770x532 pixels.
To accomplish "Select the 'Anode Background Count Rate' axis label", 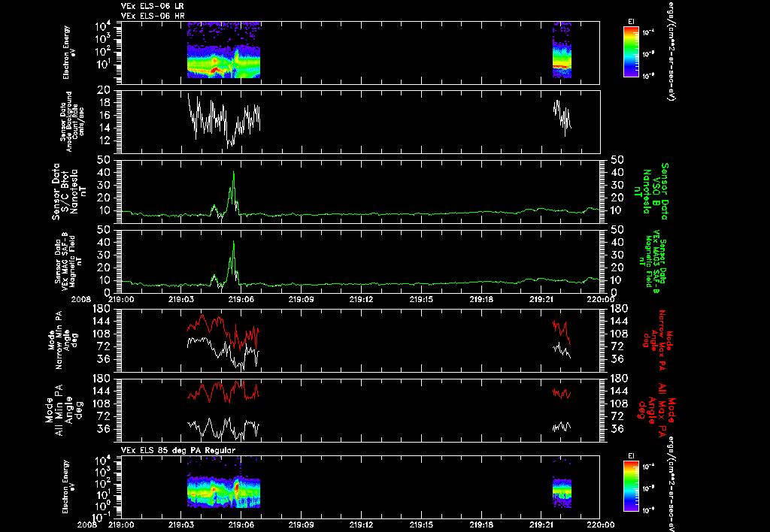I will 73,122.
